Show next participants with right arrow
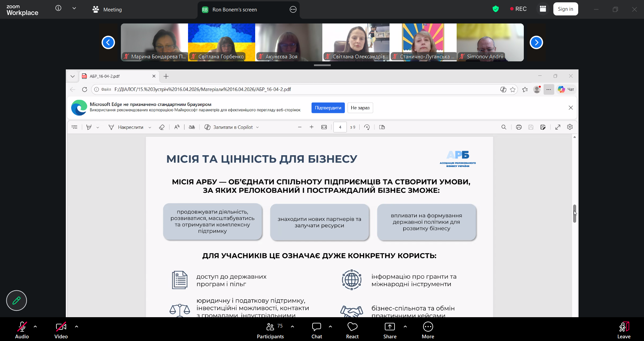The width and height of the screenshot is (644, 341). coord(536,43)
